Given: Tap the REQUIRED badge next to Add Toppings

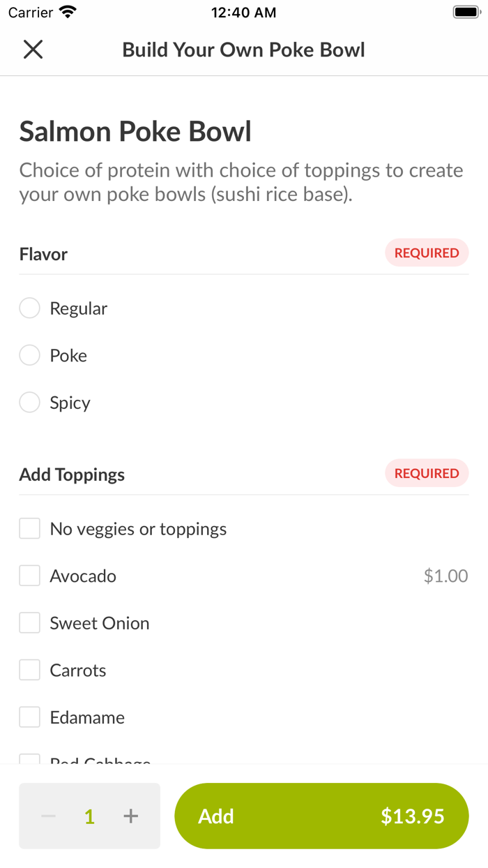Looking at the screenshot, I should click(x=427, y=473).
